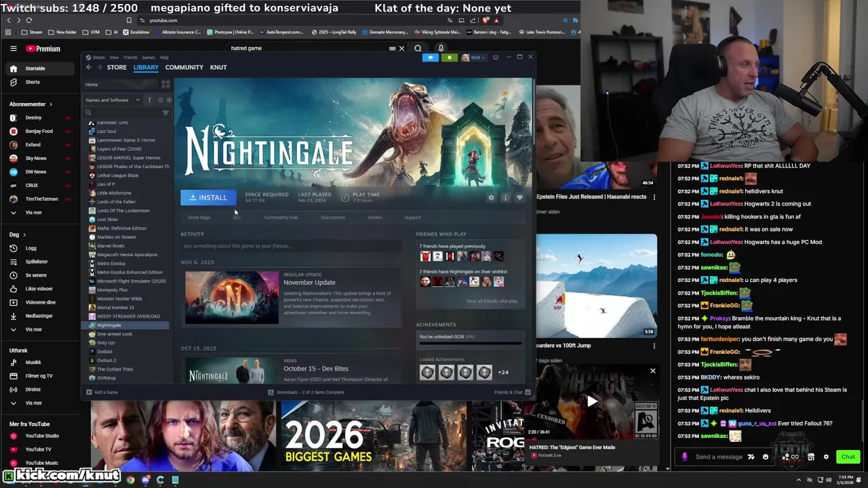The image size is (868, 488).
Task: Open Steam Friends & Chat
Action: (513, 392)
